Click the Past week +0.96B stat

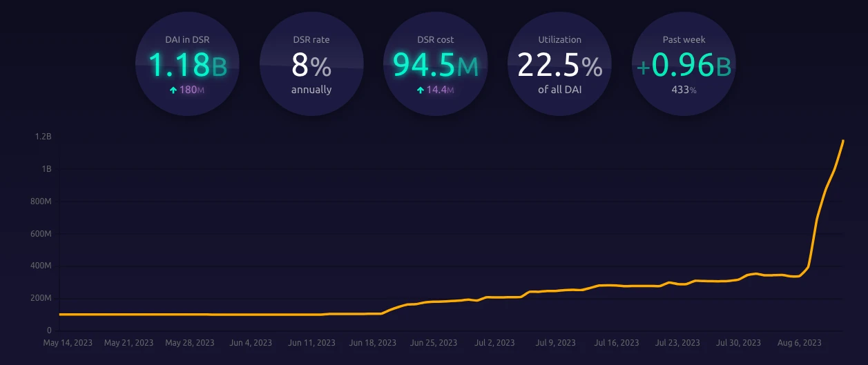point(684,66)
